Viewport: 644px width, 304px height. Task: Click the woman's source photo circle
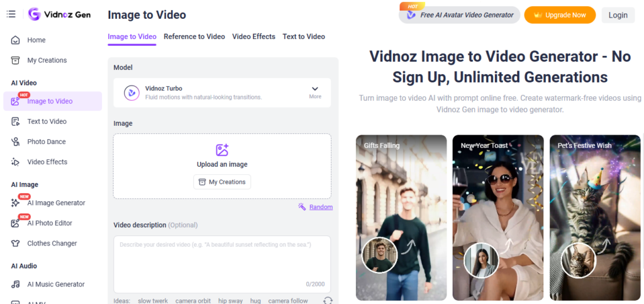tap(481, 261)
